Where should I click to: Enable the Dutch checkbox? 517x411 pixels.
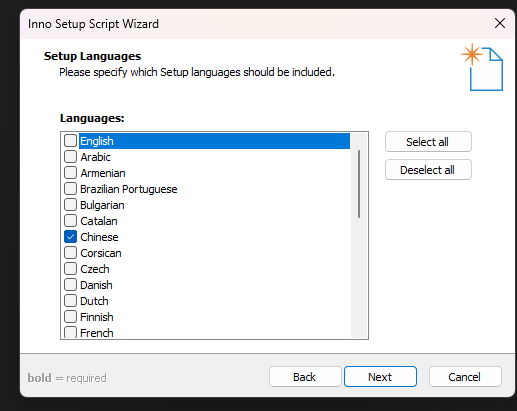point(70,301)
